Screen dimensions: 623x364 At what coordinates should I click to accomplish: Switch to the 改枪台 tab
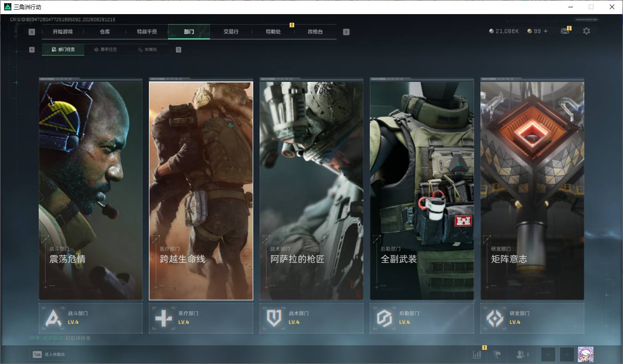(315, 32)
